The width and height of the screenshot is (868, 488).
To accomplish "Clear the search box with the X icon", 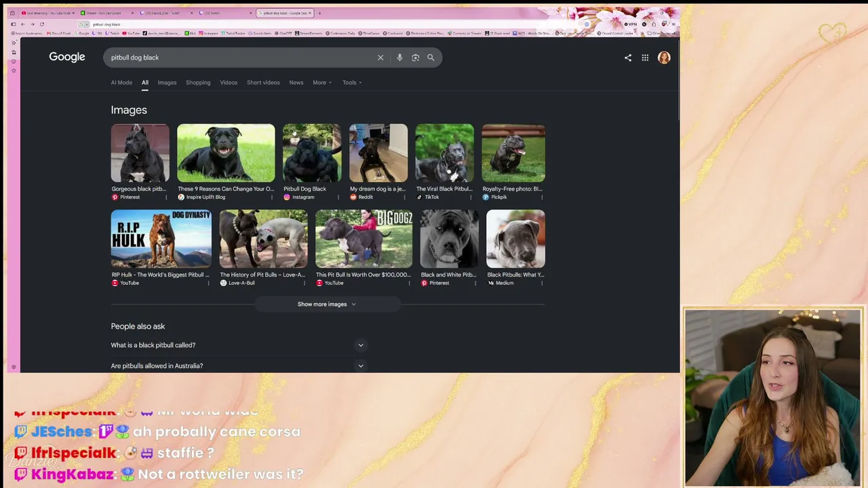I will [x=380, y=58].
